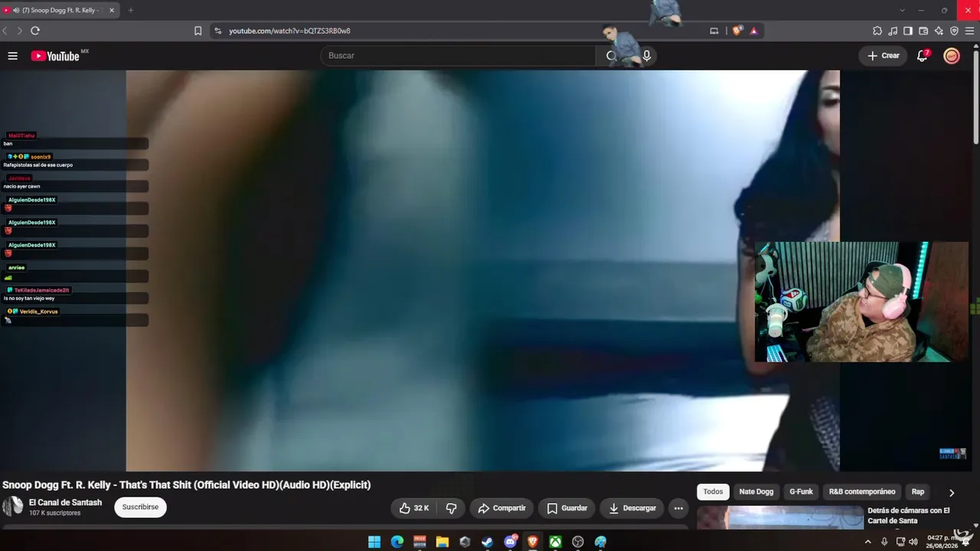Open the YouTube account avatar menu
Screen dimensions: 980x551
tap(952, 56)
